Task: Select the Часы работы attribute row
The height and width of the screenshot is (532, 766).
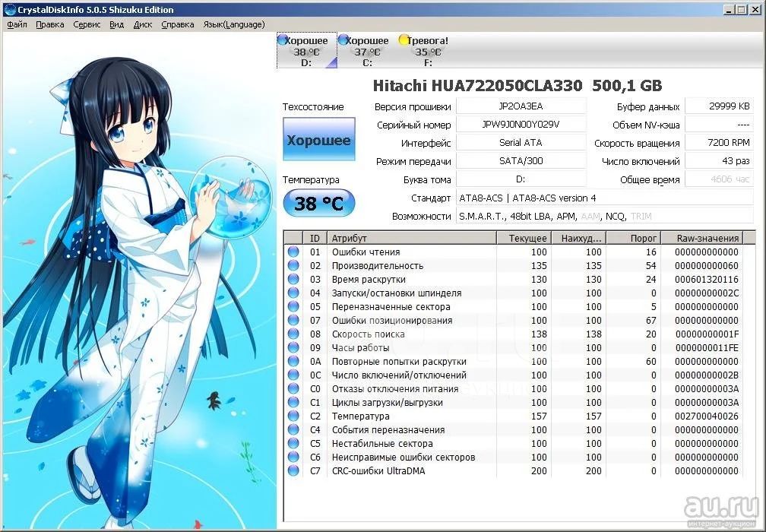Action: coord(514,347)
